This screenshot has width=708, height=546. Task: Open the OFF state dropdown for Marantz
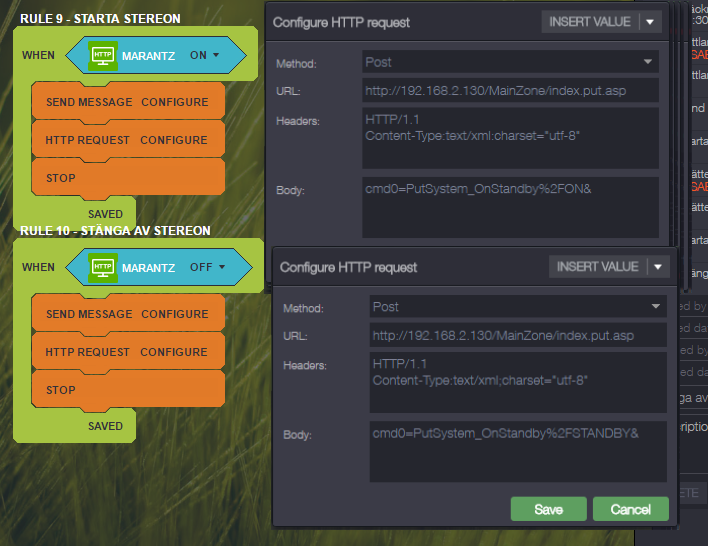(x=207, y=268)
